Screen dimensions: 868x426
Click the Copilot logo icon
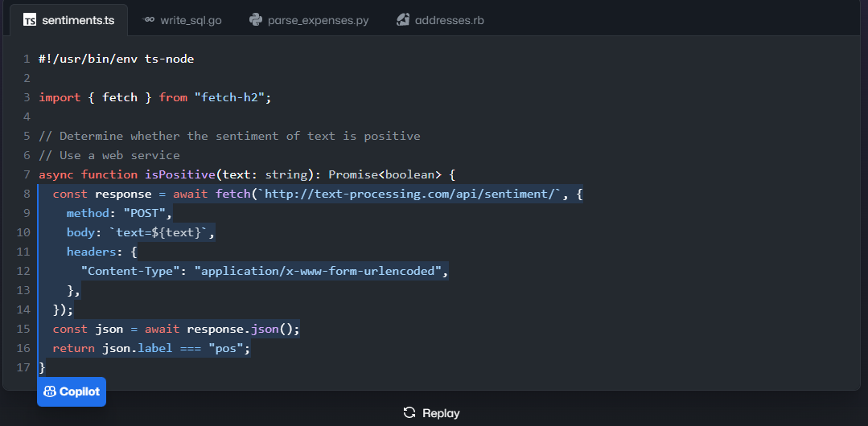[x=50, y=391]
